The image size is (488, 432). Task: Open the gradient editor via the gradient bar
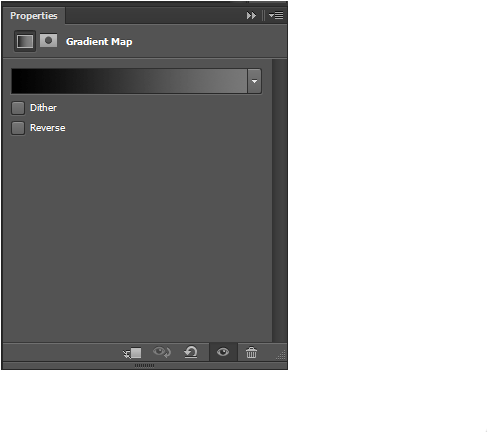[x=129, y=81]
